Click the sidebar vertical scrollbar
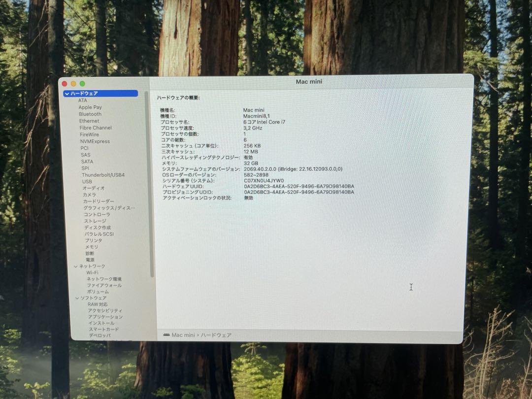This screenshot has width=532, height=399. [149, 185]
